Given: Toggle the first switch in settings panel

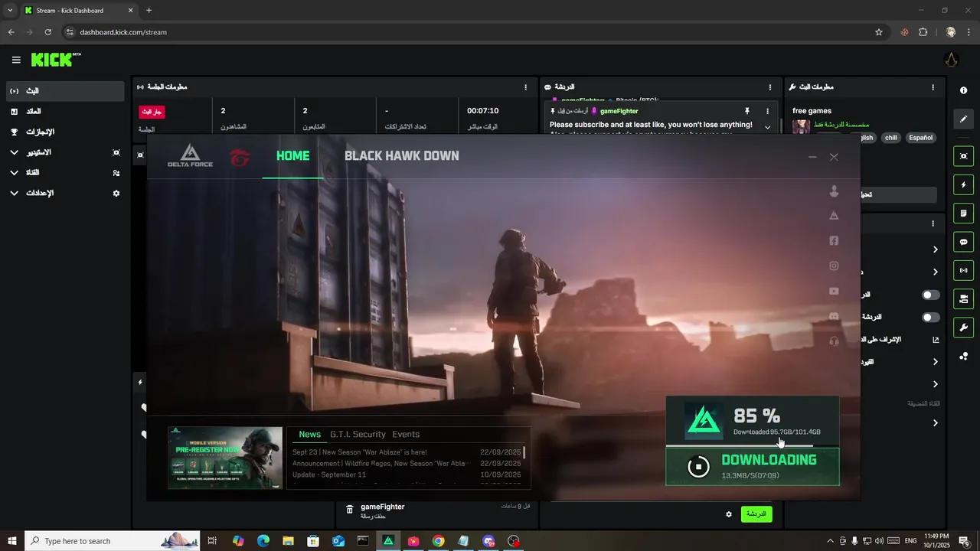Looking at the screenshot, I should coord(930,295).
